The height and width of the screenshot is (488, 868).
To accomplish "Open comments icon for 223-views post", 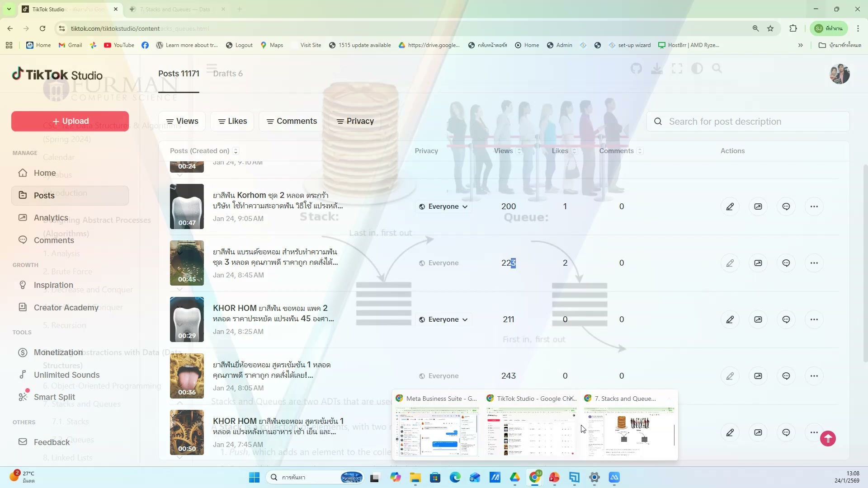I will coord(786,263).
